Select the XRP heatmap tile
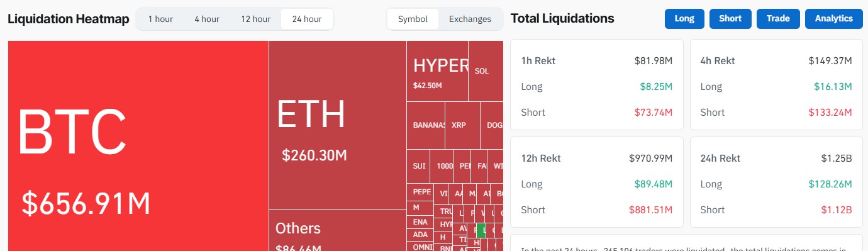Screen dimensions: 868x251 coord(463,125)
